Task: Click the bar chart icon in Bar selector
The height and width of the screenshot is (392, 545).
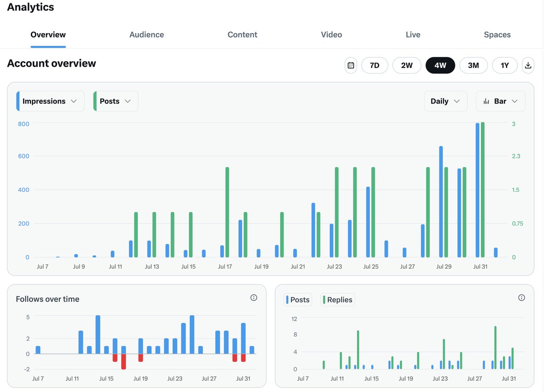Action: click(x=486, y=101)
